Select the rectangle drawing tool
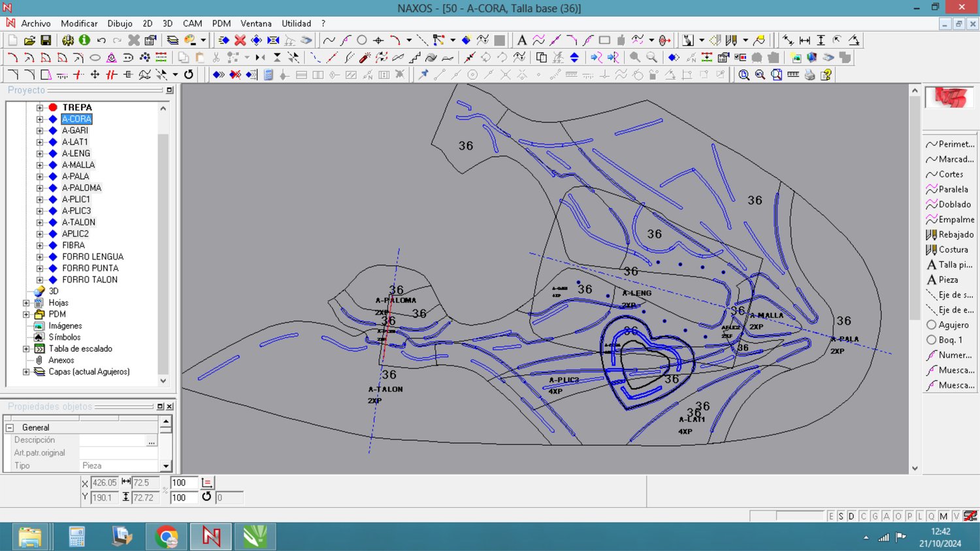This screenshot has width=980, height=551. [604, 41]
